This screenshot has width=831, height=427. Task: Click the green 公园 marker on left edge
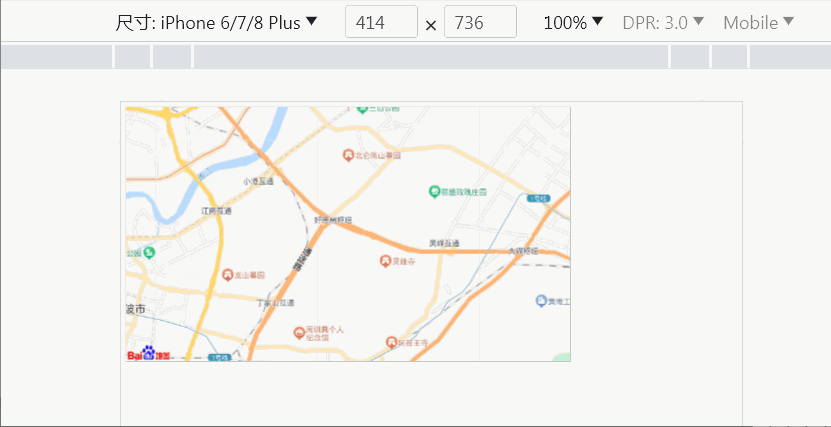tap(149, 253)
